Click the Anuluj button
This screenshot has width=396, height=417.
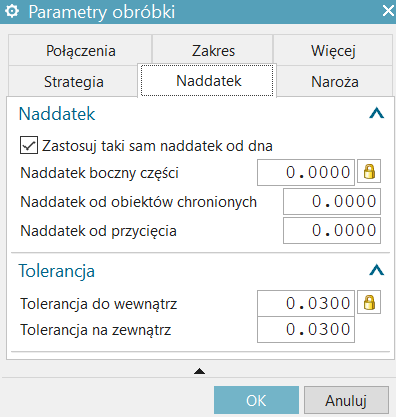tap(346, 400)
